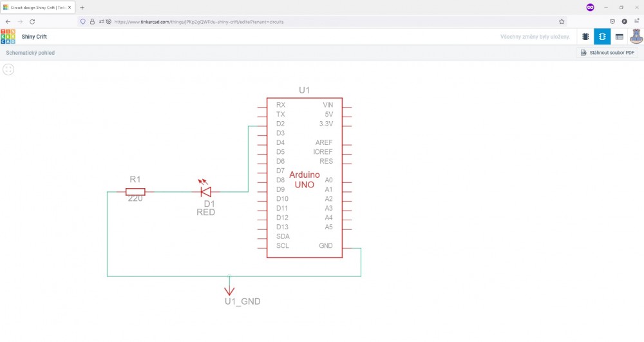The image size is (644, 342).
Task: Bookmark this page with star icon
Action: [562, 21]
